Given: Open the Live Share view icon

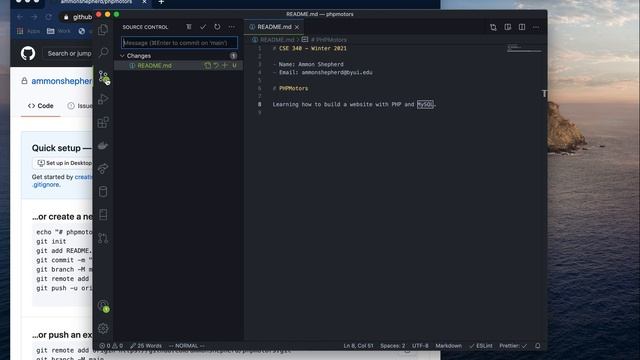Looking at the screenshot, I should point(103,168).
